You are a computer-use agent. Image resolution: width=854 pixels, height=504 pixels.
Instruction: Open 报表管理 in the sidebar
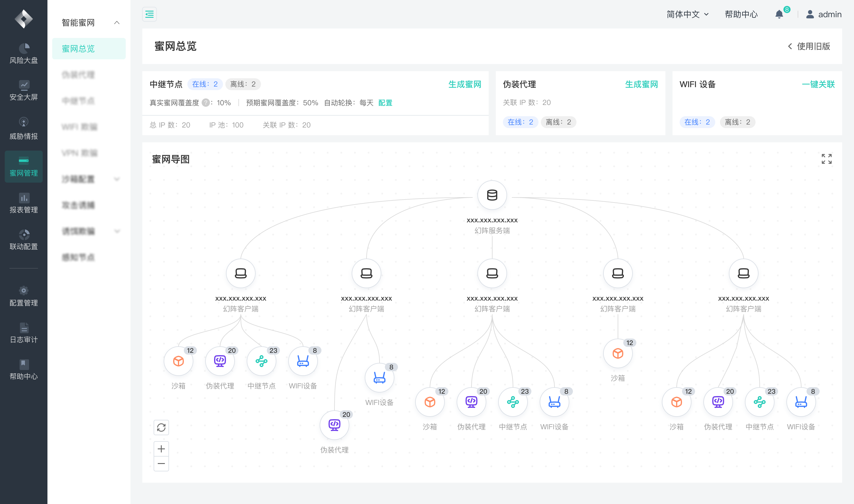click(x=23, y=203)
